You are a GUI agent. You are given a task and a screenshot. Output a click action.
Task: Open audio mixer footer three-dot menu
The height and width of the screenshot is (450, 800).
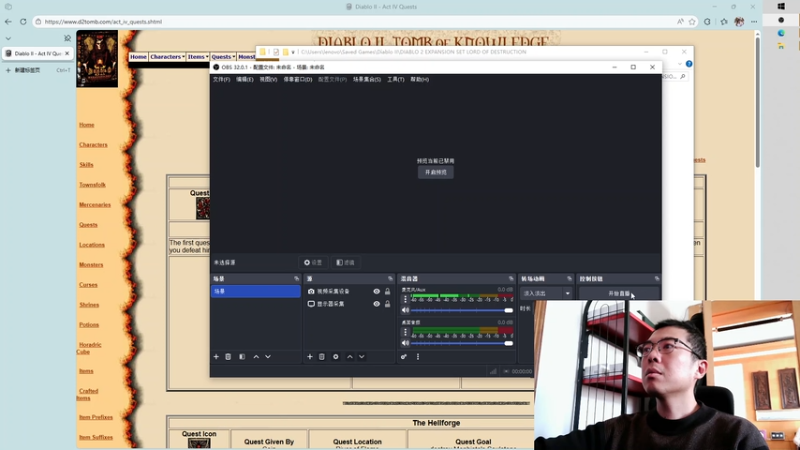coord(418,357)
